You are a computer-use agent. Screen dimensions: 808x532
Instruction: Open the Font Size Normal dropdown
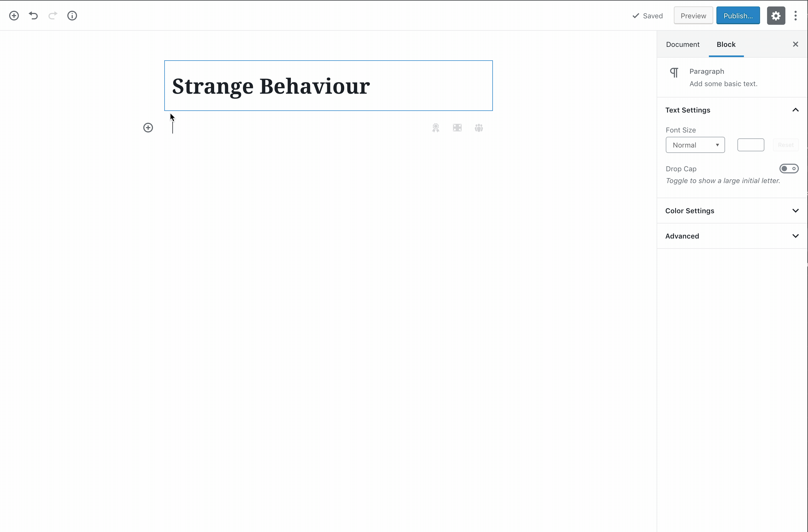pyautogui.click(x=695, y=145)
